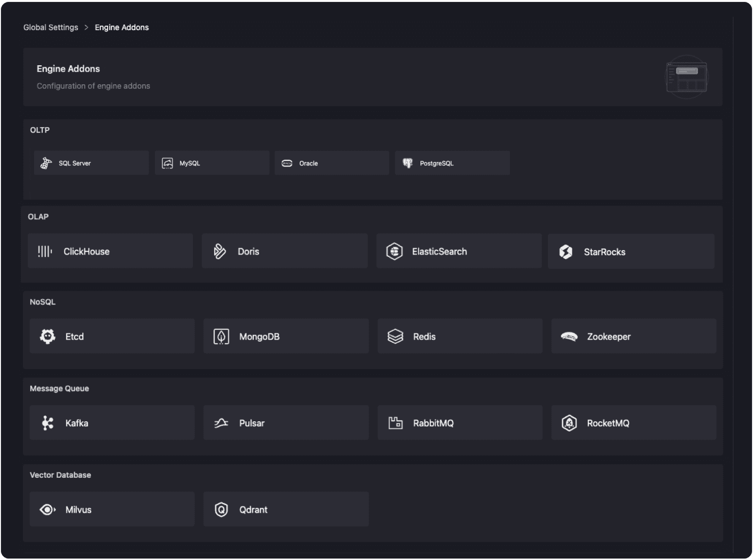753x560 pixels.
Task: Click the MongoDB leaf icon
Action: 221,336
